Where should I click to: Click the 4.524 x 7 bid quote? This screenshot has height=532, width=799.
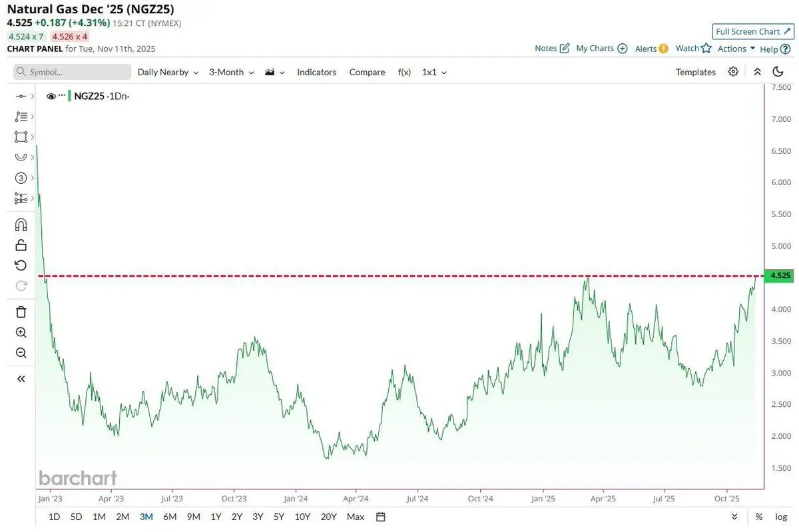[x=27, y=37]
